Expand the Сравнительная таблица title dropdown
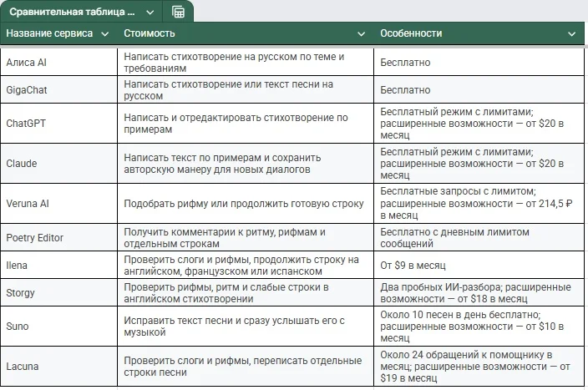 [x=150, y=13]
